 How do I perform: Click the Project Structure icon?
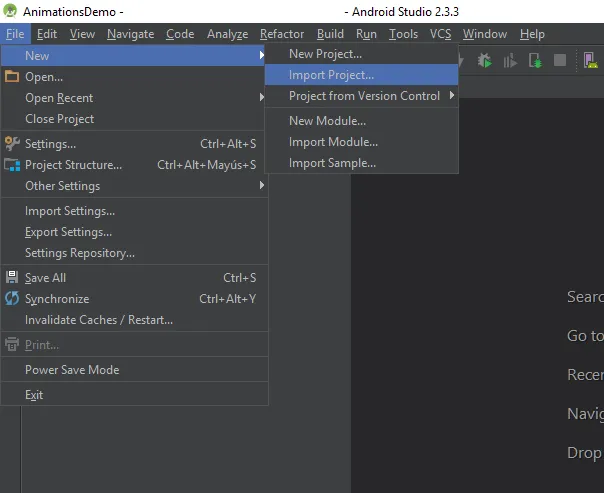(12, 165)
